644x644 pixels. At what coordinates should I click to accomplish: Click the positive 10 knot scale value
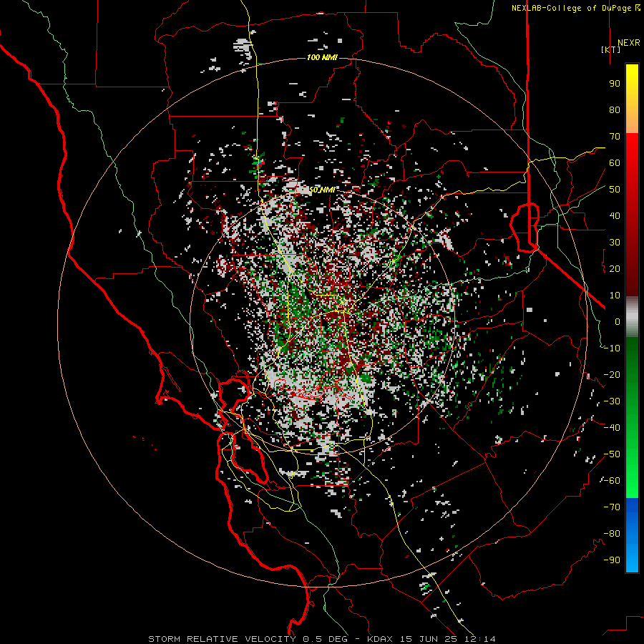615,296
